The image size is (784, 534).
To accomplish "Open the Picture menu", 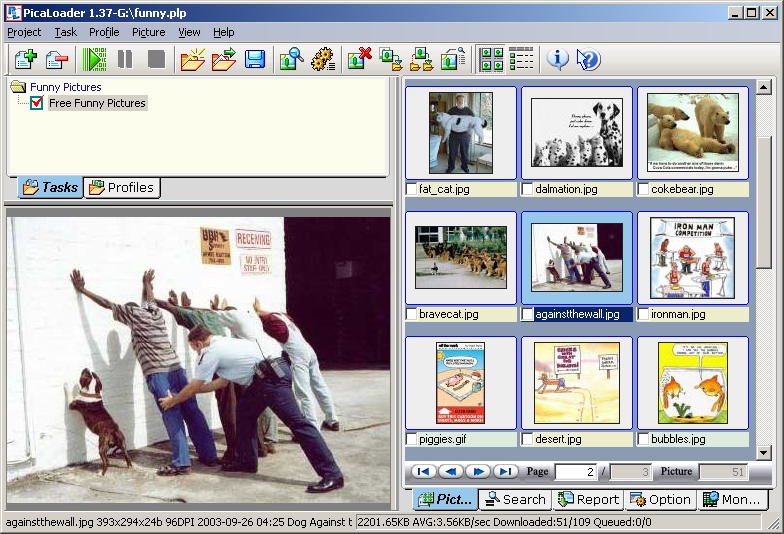I will [x=148, y=32].
